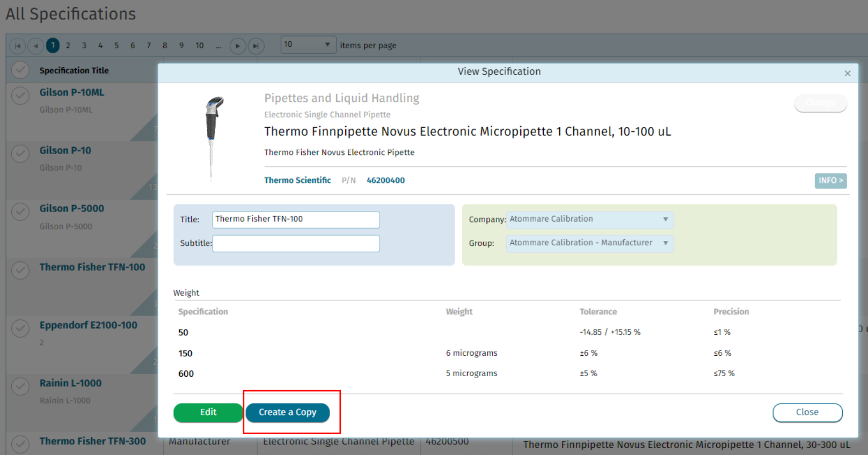The image size is (868, 455).
Task: Select page 10 in pager
Action: coord(200,46)
